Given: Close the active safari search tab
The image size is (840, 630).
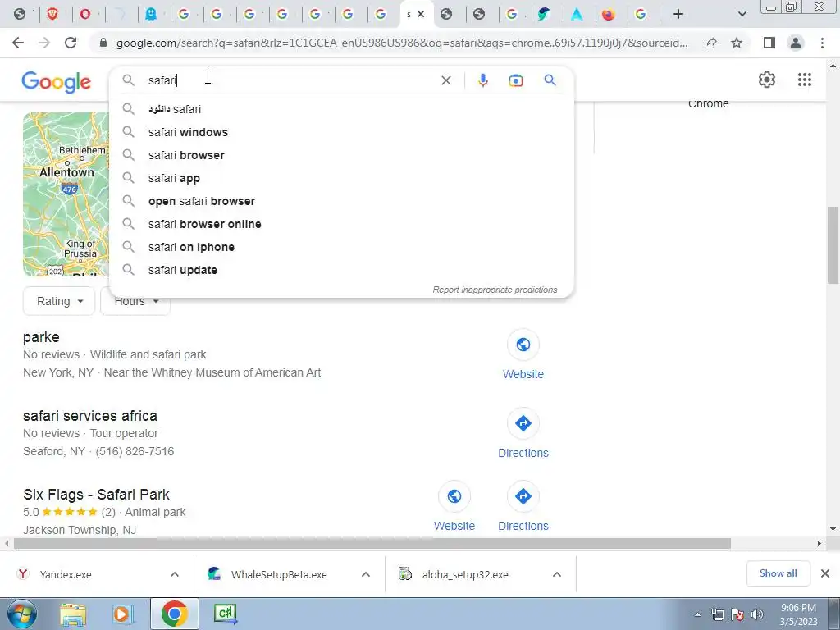Looking at the screenshot, I should [x=421, y=15].
